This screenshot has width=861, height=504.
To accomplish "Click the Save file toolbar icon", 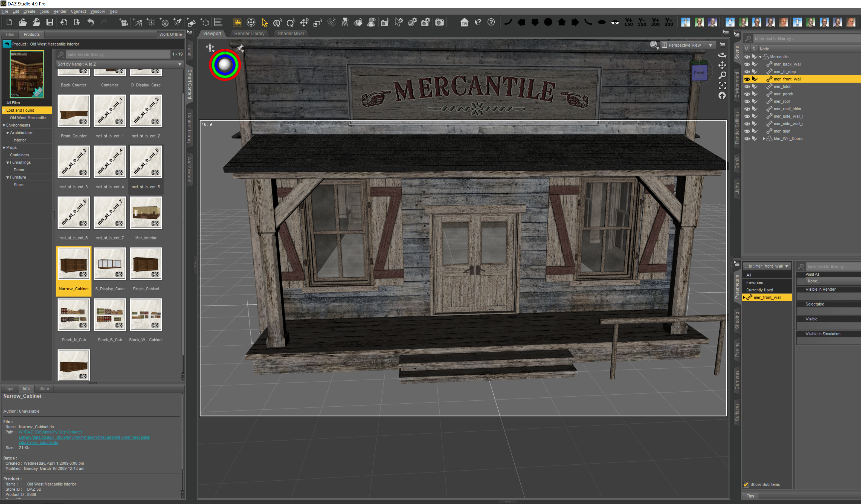I will point(50,23).
